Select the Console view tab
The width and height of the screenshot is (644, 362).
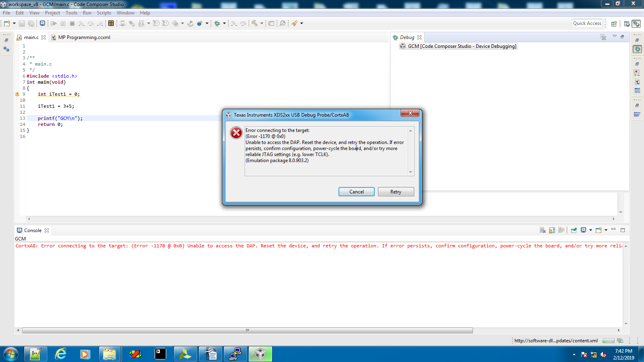(33, 230)
